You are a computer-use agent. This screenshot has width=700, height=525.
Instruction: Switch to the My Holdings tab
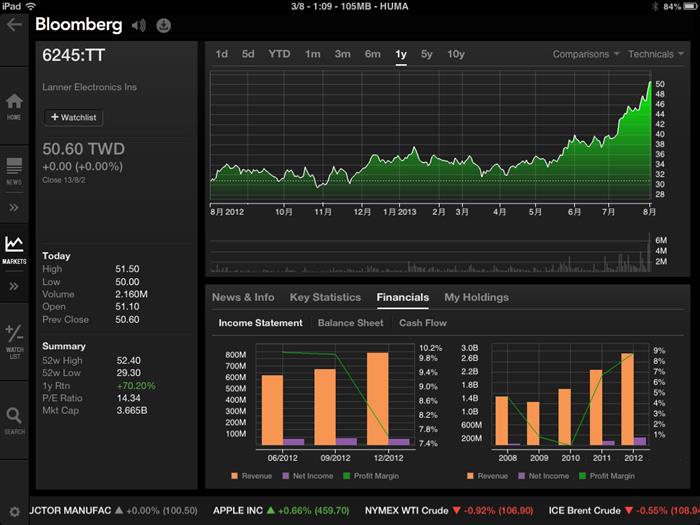click(476, 297)
